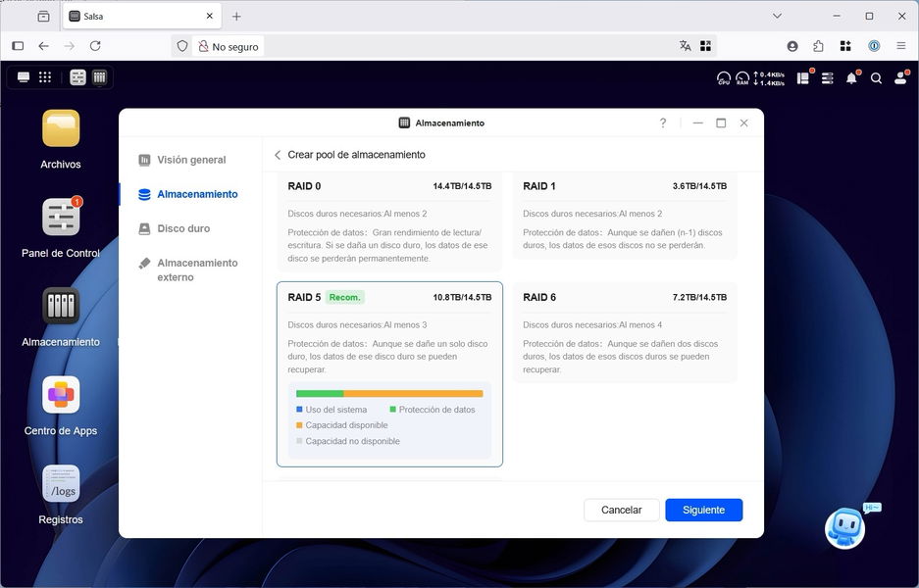Select the RAID 0 option card
The image size is (919, 588).
[x=389, y=221]
